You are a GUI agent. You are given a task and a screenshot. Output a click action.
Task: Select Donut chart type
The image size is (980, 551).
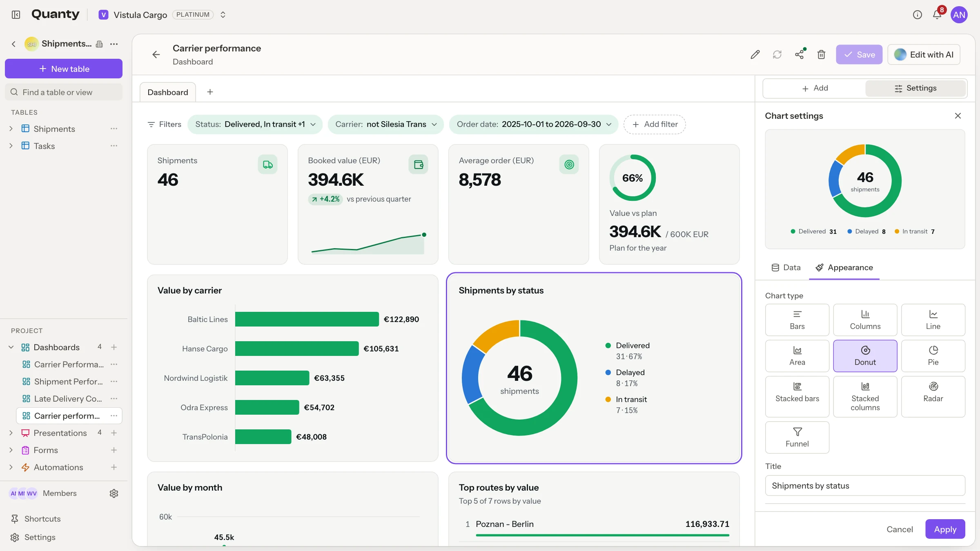point(865,356)
